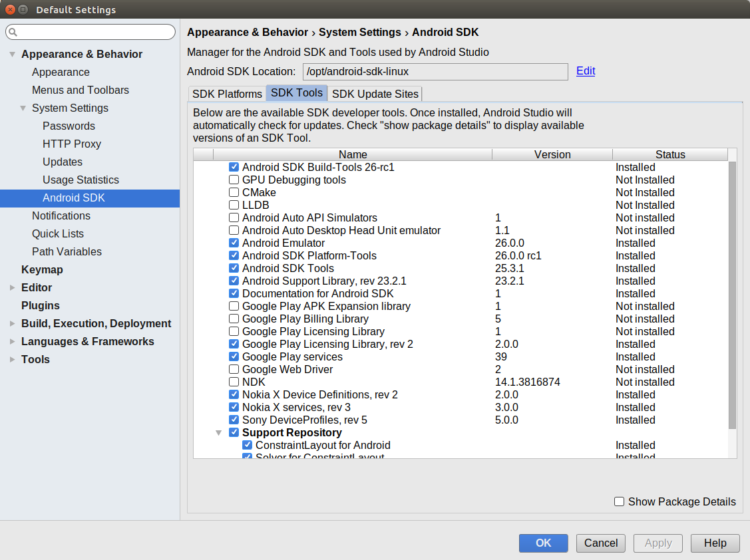Uncheck Nokia X Device Definitions, rev 2
750x560 pixels.
pyautogui.click(x=234, y=394)
